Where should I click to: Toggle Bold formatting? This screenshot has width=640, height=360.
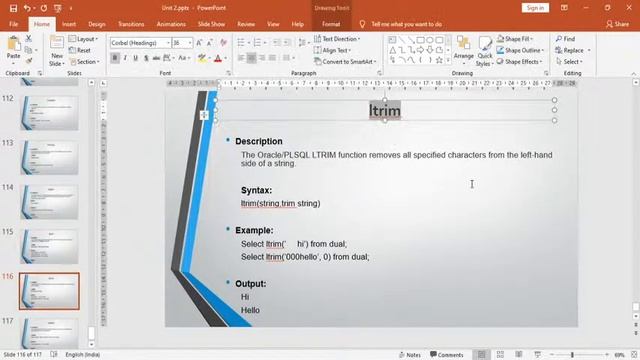(x=115, y=58)
